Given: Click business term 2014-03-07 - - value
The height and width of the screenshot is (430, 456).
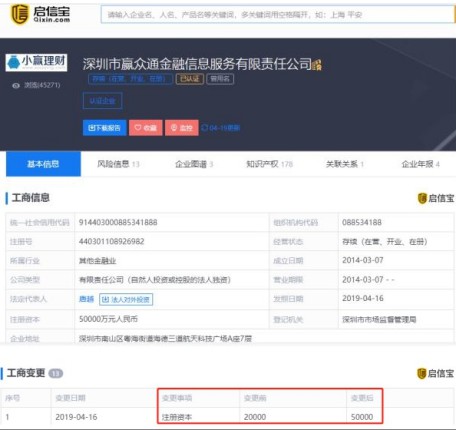Looking at the screenshot, I should click(x=368, y=279).
